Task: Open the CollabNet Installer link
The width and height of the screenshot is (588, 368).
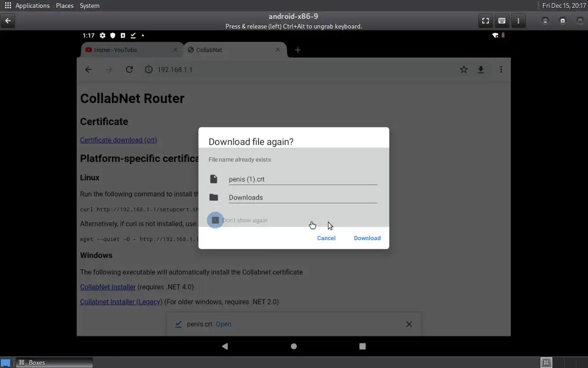Action: tap(108, 287)
